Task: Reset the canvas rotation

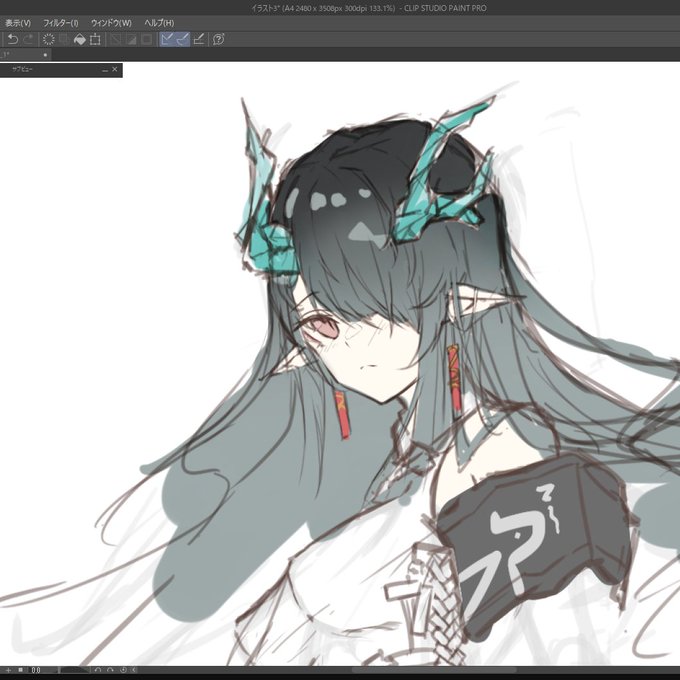Action: point(123,670)
